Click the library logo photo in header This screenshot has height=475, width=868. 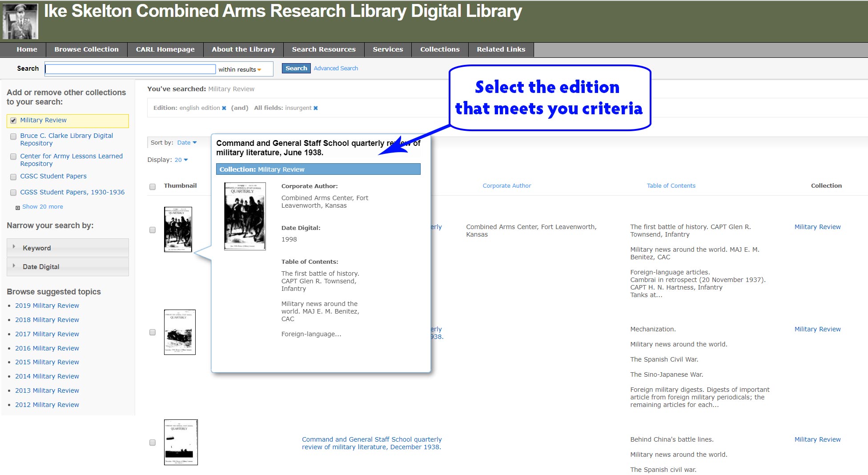[x=20, y=21]
